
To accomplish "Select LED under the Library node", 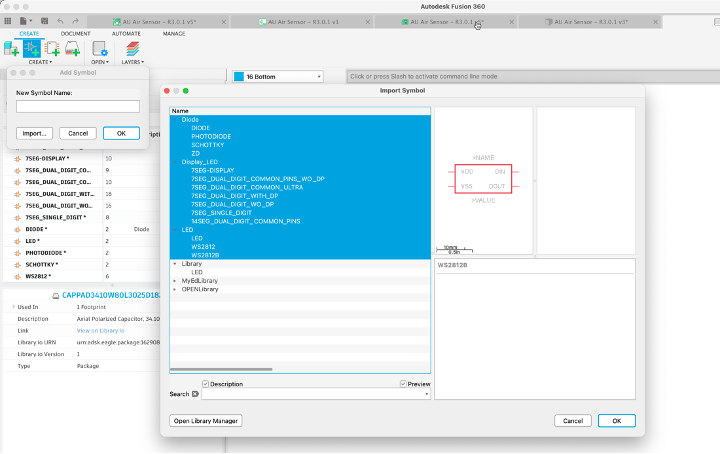I will pyautogui.click(x=197, y=272).
